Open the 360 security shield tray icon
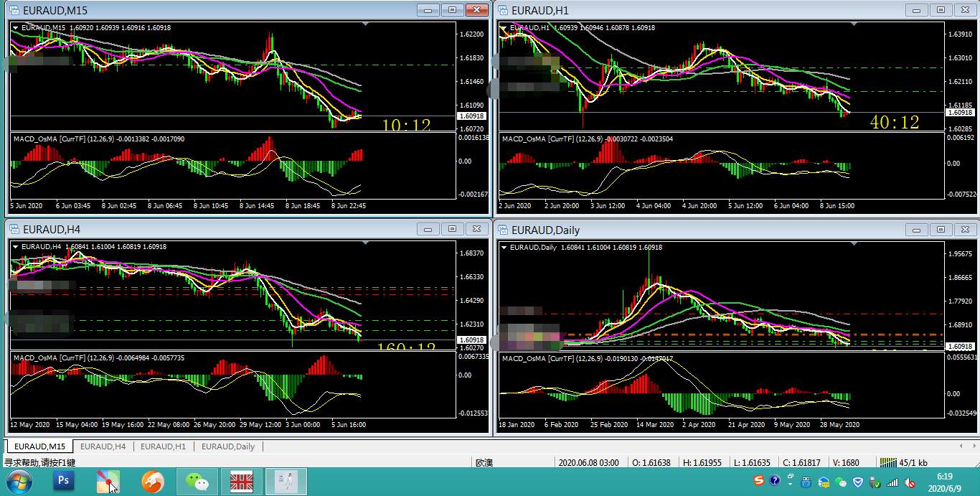 click(x=857, y=482)
